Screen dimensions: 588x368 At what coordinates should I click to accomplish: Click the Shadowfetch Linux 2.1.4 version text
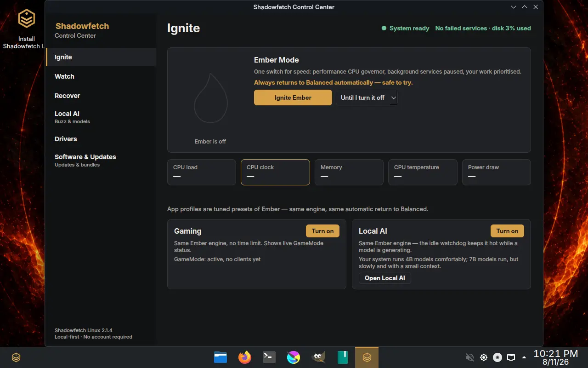point(84,330)
